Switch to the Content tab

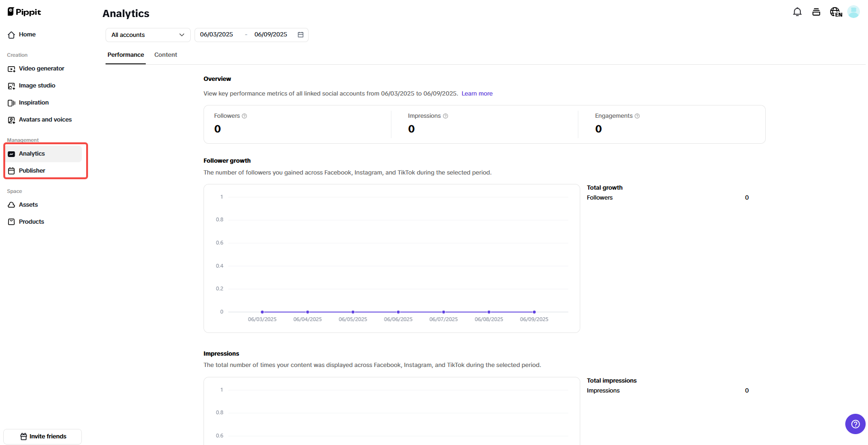click(165, 55)
